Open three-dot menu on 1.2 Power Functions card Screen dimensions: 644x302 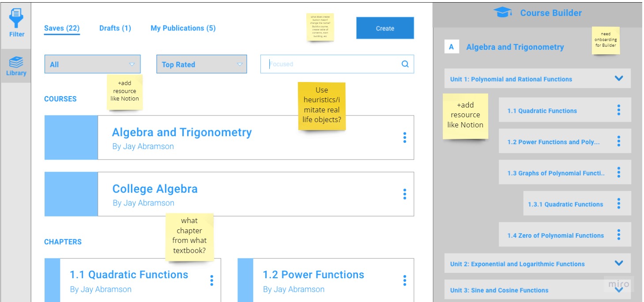(404, 280)
